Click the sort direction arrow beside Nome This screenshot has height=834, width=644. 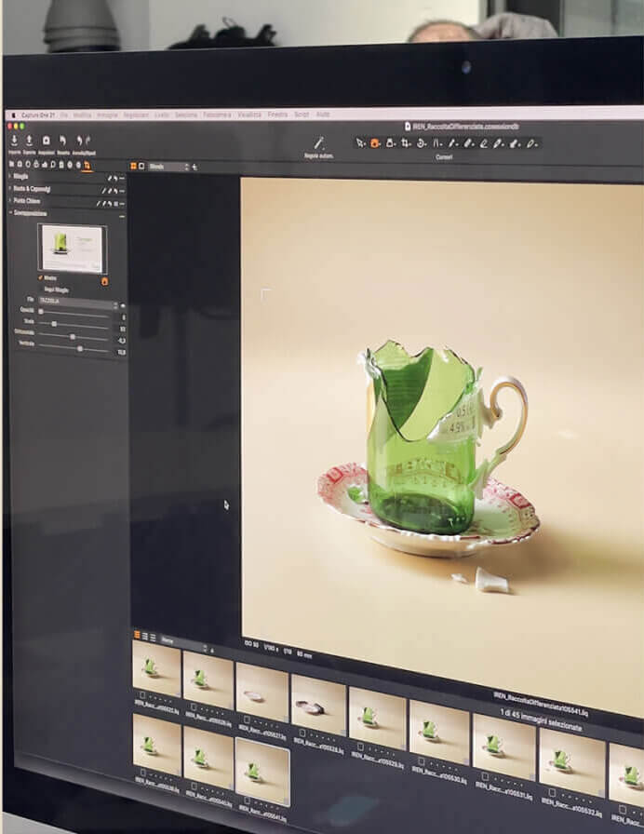point(212,651)
